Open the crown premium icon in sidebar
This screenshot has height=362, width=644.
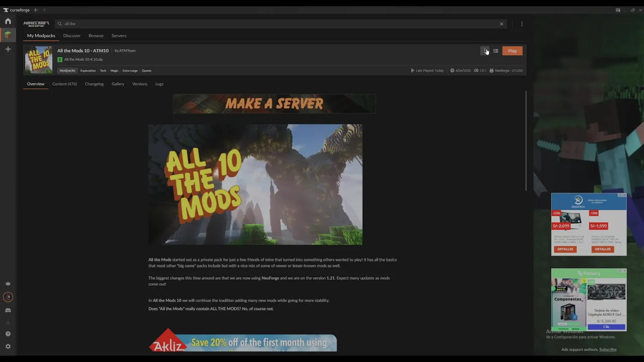8,284
